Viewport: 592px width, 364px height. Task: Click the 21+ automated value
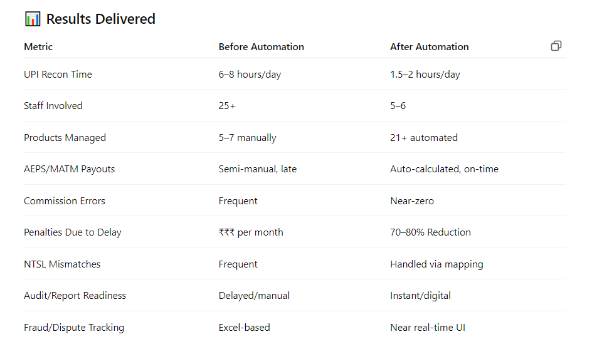[424, 138]
